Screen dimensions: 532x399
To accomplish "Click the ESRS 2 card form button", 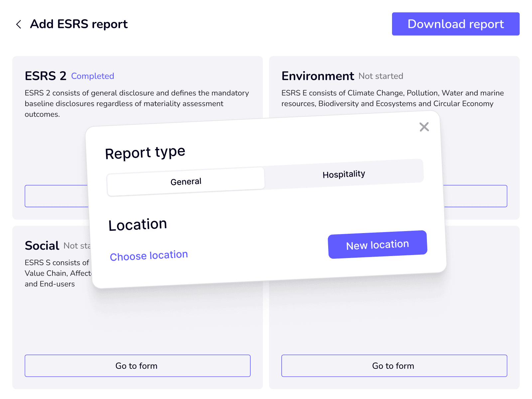I will coord(57,196).
